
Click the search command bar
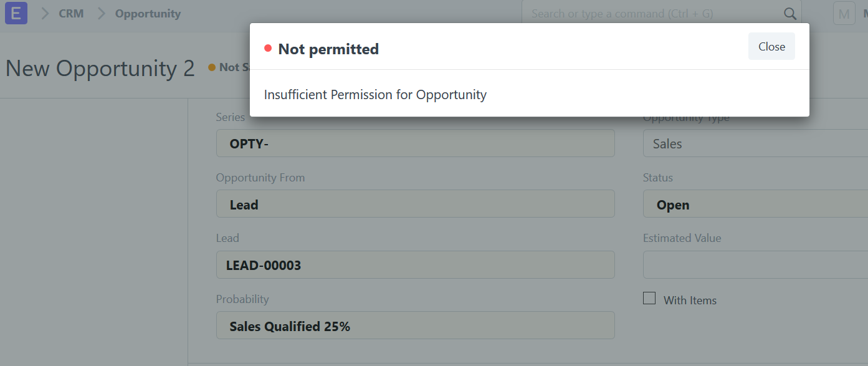click(x=623, y=13)
